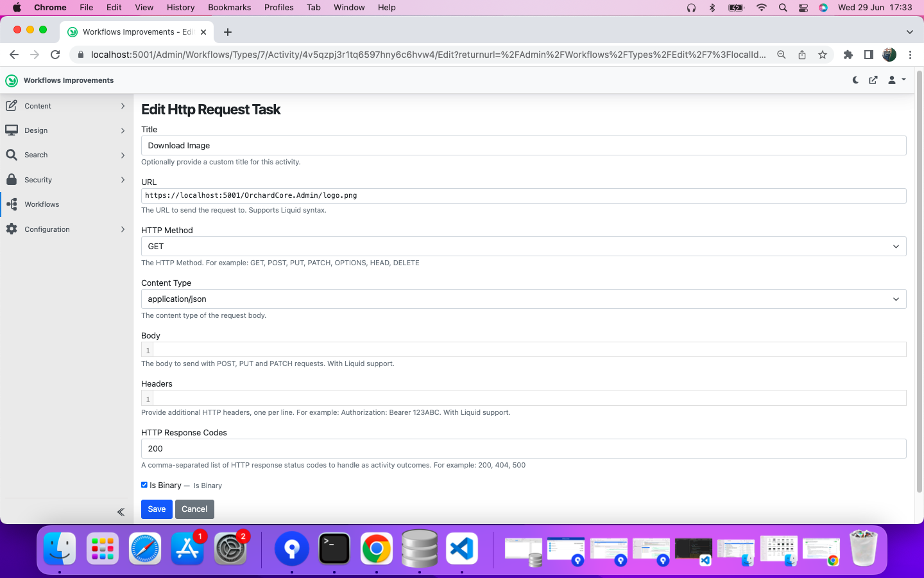Click the Design monitor icon in sidebar
This screenshot has width=924, height=578.
click(x=12, y=130)
